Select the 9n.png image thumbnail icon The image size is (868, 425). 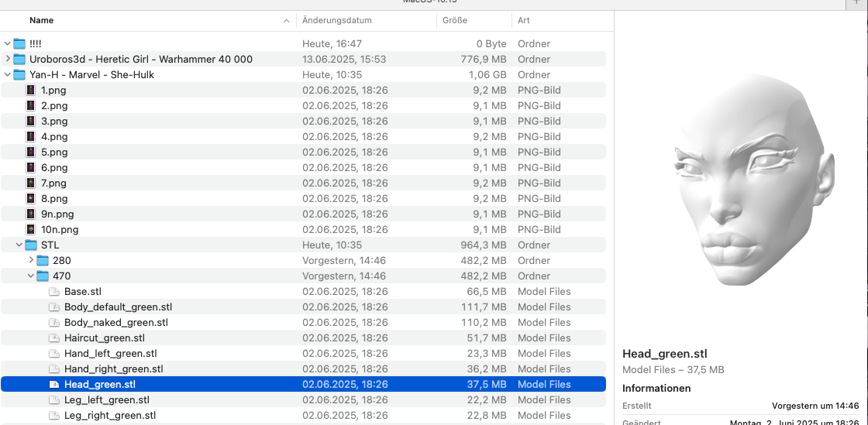click(31, 214)
